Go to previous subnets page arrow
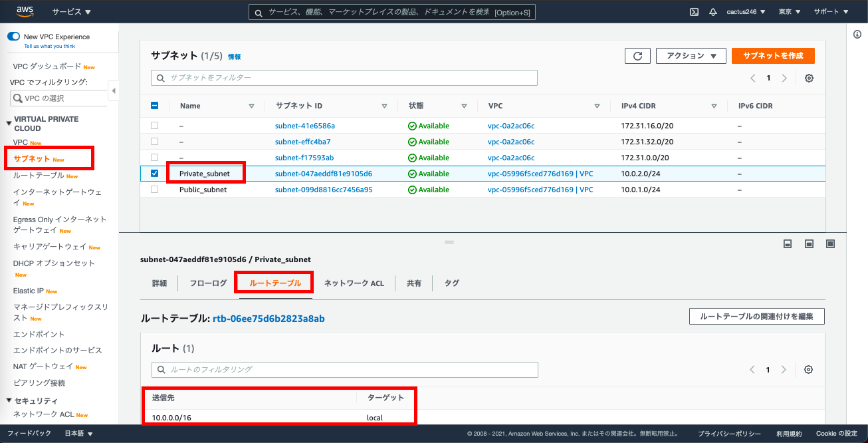 click(753, 78)
